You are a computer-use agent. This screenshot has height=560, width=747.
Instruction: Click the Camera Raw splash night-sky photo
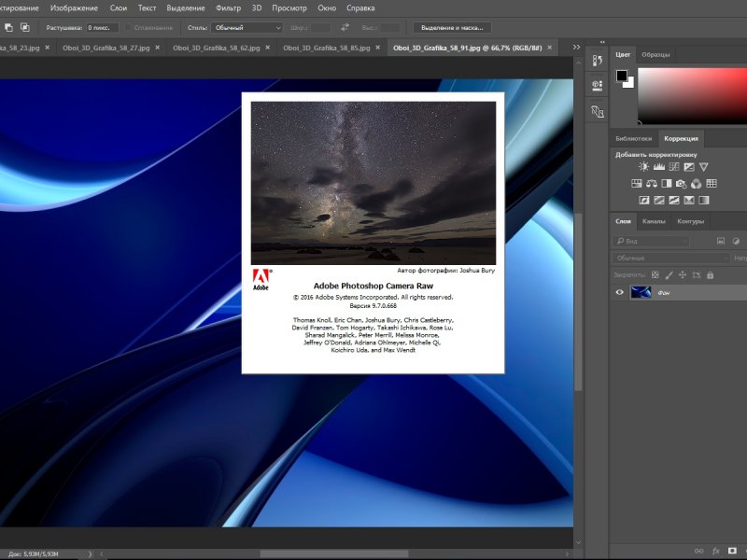tap(373, 183)
